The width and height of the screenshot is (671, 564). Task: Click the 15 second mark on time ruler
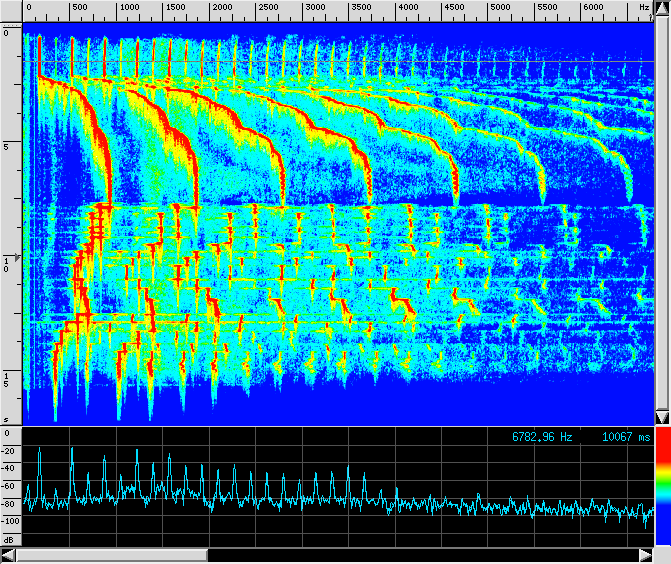point(7,379)
